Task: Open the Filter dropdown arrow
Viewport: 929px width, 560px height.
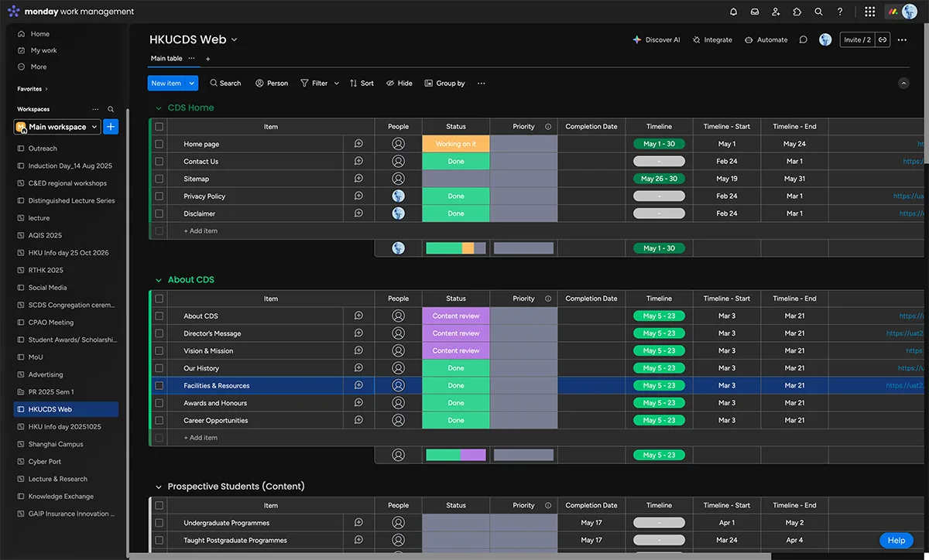Action: [x=336, y=83]
